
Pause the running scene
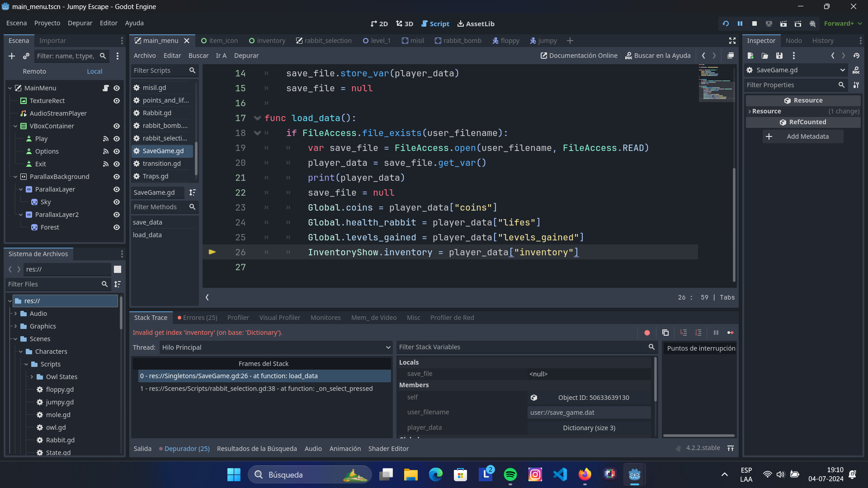[740, 23]
